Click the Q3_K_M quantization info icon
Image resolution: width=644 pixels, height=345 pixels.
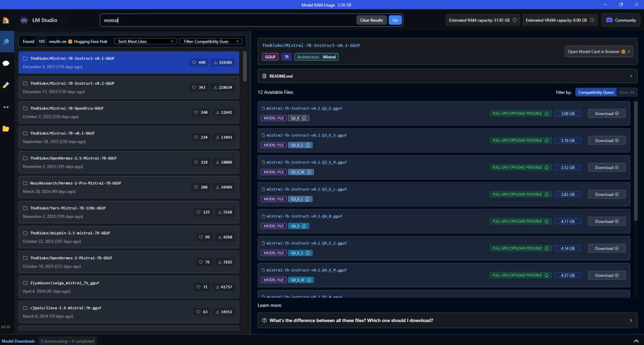click(309, 172)
